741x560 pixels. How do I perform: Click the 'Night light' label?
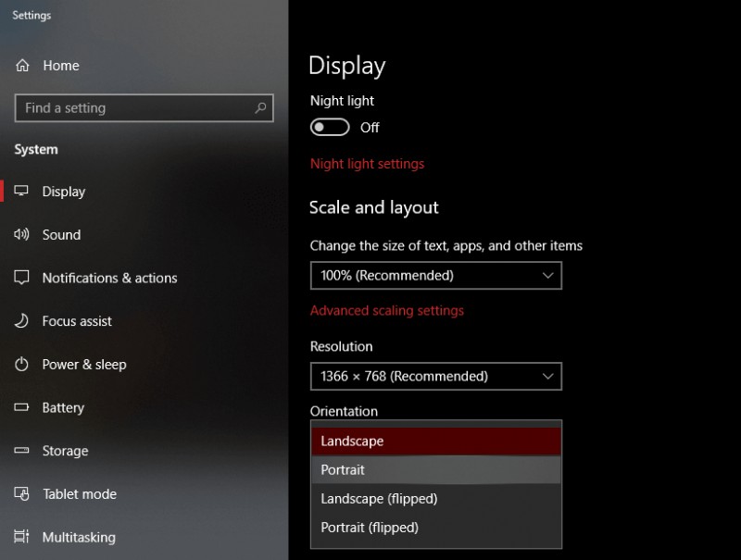pyautogui.click(x=342, y=101)
